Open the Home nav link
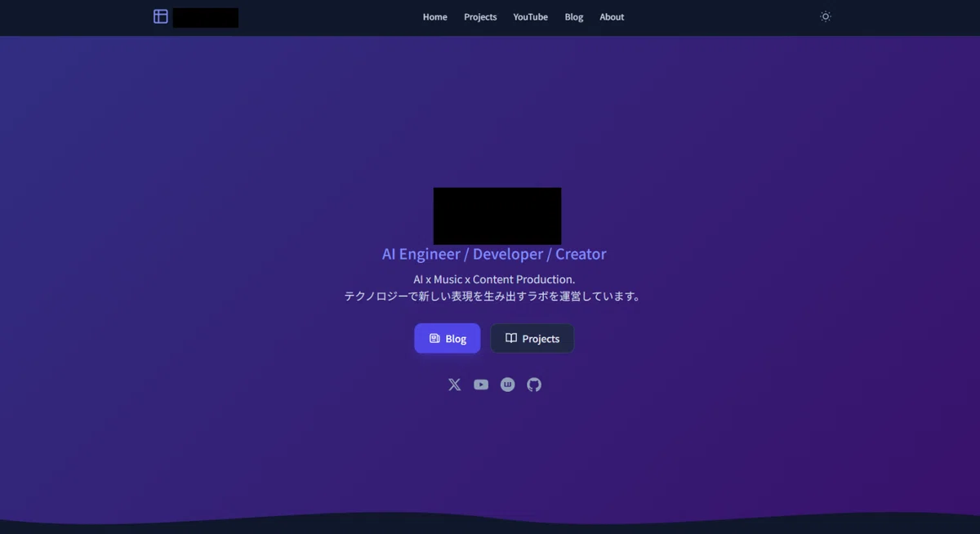 point(434,17)
